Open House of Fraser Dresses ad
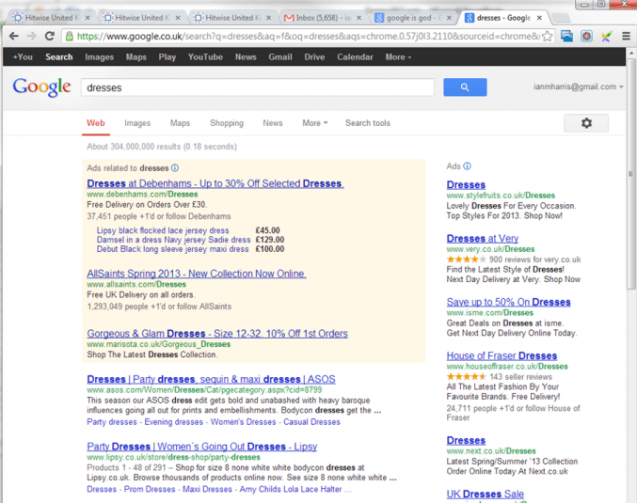 [x=502, y=356]
